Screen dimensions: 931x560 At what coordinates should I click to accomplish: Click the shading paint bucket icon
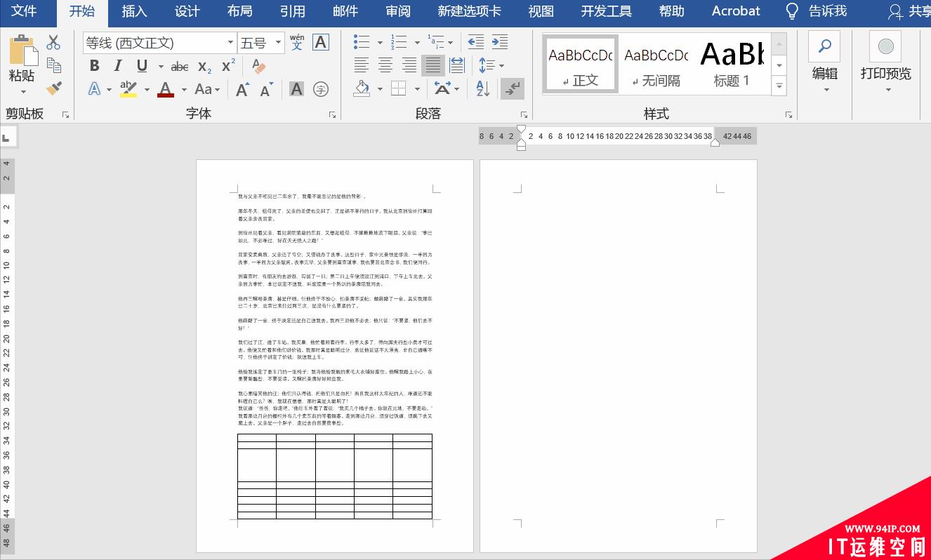pos(362,89)
